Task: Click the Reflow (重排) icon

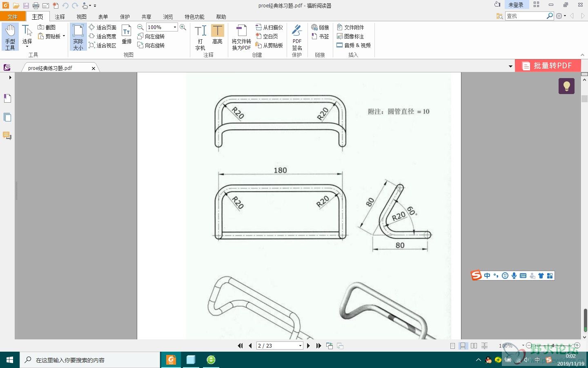Action: tap(127, 35)
